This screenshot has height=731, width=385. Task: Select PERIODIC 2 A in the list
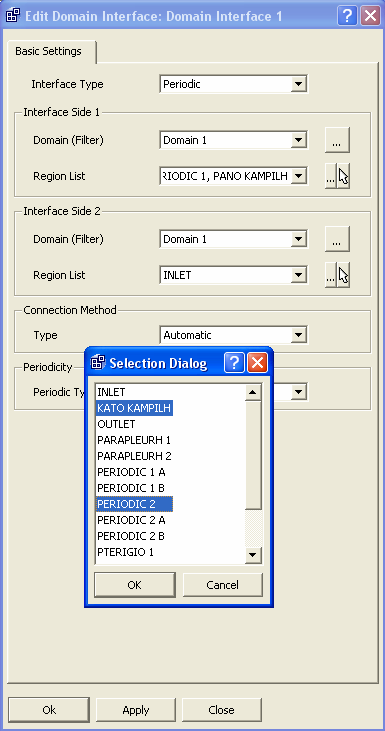tap(131, 520)
